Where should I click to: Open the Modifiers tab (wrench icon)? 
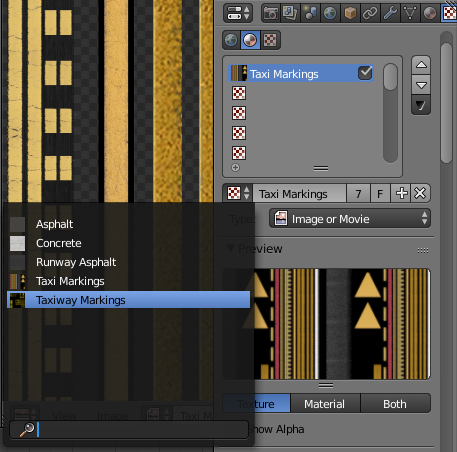click(x=390, y=13)
